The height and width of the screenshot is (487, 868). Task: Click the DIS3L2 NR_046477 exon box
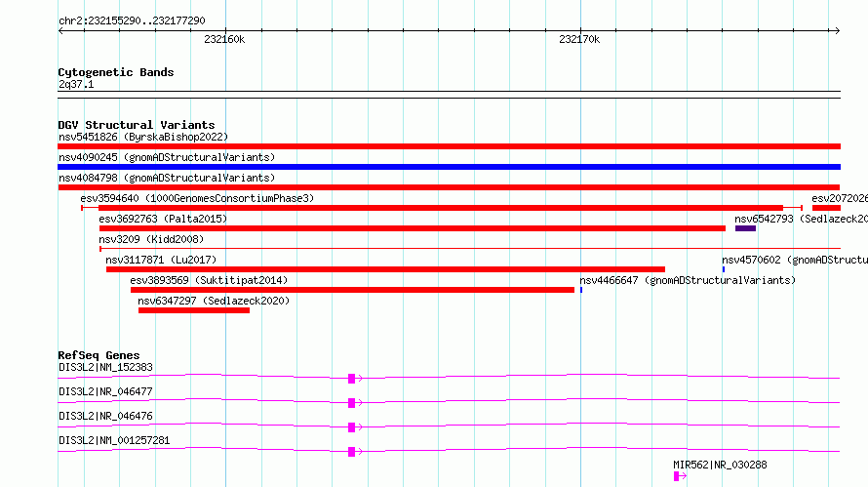[x=351, y=403]
